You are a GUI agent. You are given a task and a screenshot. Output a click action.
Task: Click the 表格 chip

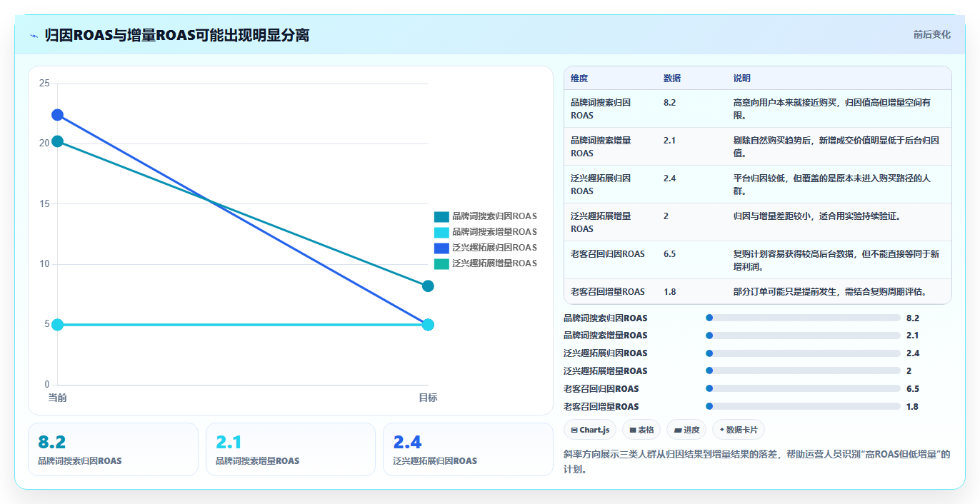(x=641, y=430)
